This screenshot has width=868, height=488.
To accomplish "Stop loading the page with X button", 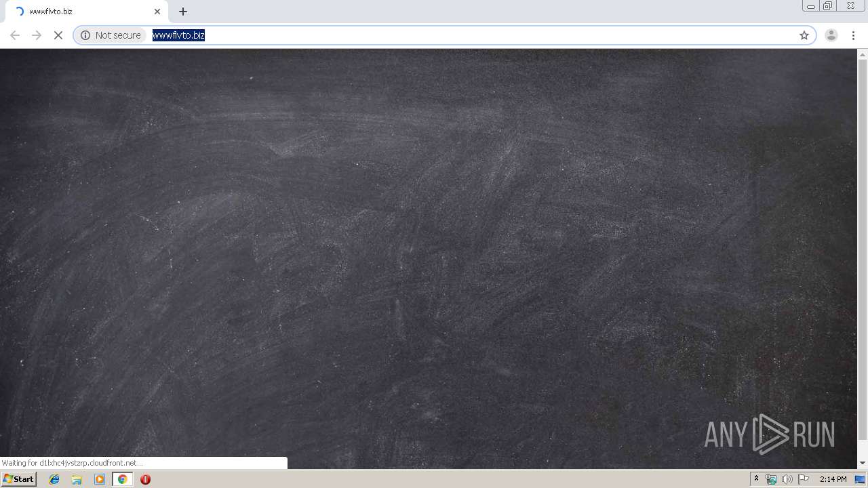I will coord(58,35).
